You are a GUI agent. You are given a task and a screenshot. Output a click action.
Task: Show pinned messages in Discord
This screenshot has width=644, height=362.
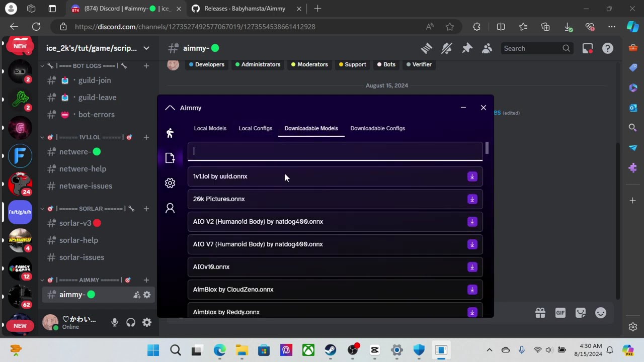[x=467, y=48]
